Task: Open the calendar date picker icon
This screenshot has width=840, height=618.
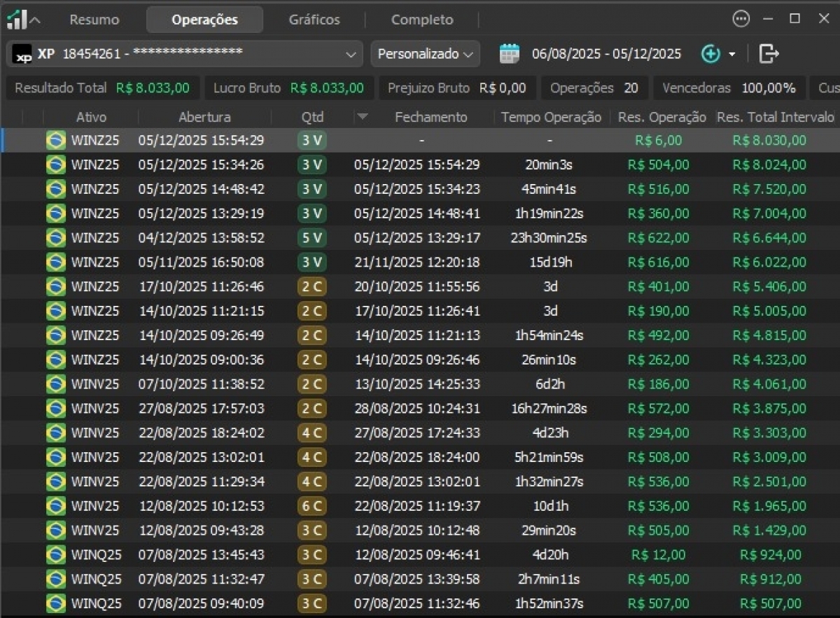Action: (510, 53)
